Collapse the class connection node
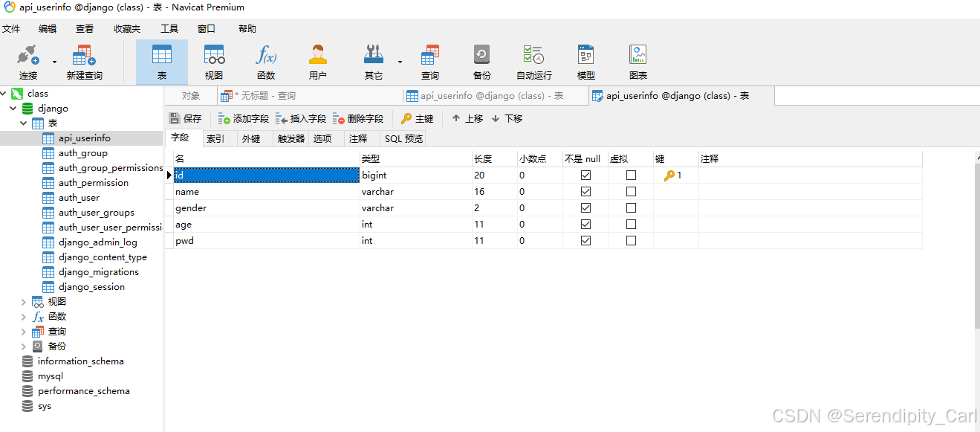Image resolution: width=980 pixels, height=432 pixels. [4, 94]
